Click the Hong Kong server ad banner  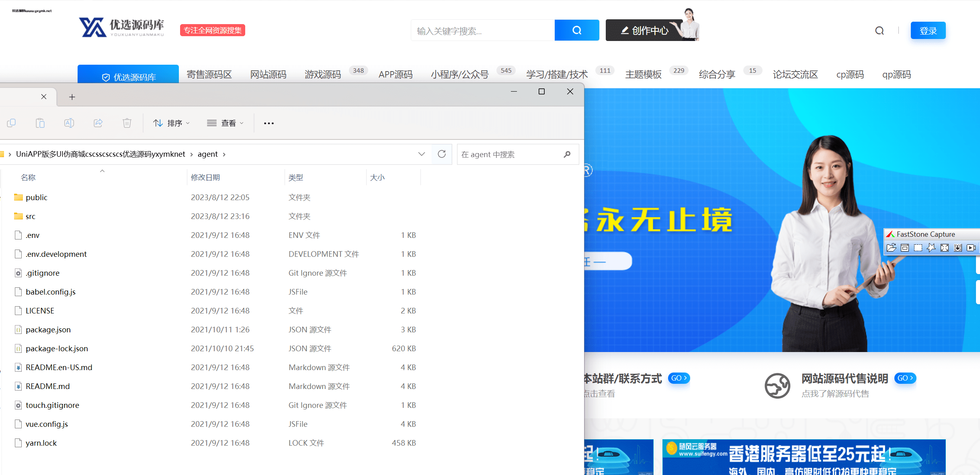click(x=804, y=457)
